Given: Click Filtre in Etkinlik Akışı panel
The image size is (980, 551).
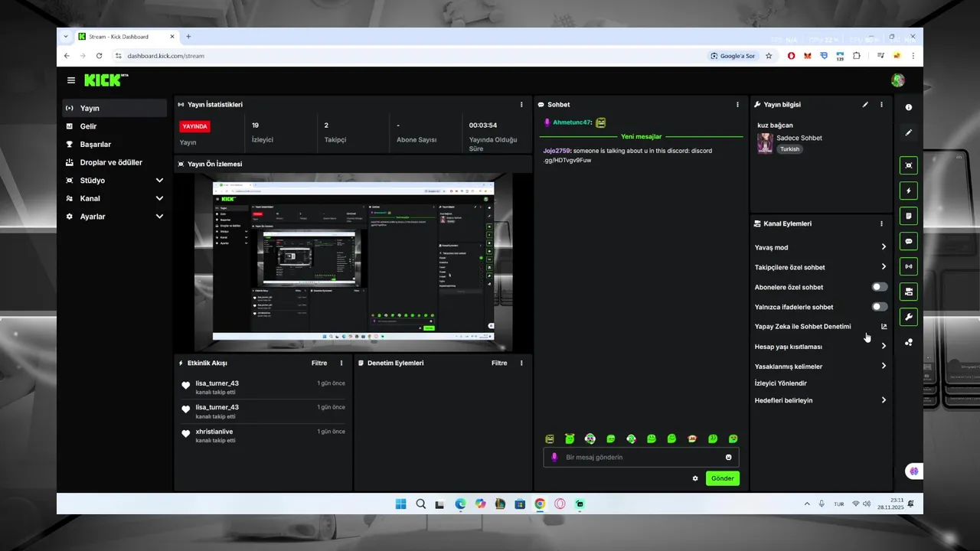Looking at the screenshot, I should point(319,363).
